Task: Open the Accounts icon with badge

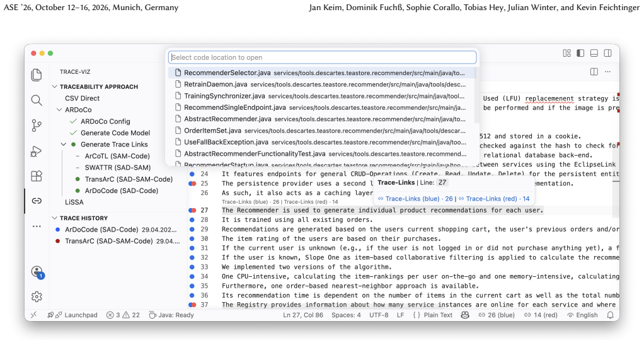Action: click(x=37, y=272)
